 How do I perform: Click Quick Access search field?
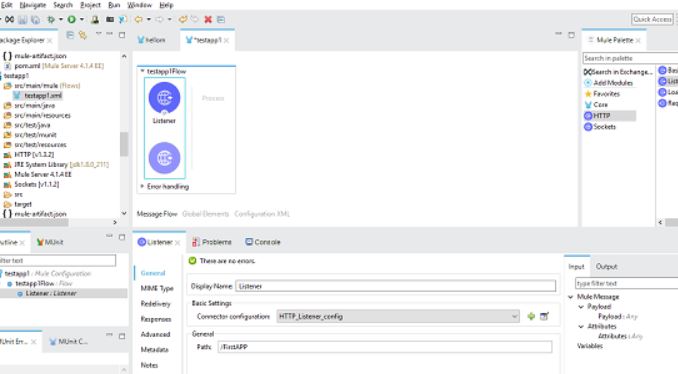pos(652,19)
